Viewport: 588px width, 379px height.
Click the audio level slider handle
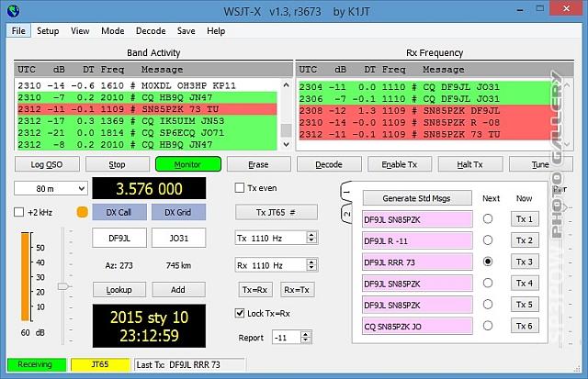pyautogui.click(x=63, y=286)
